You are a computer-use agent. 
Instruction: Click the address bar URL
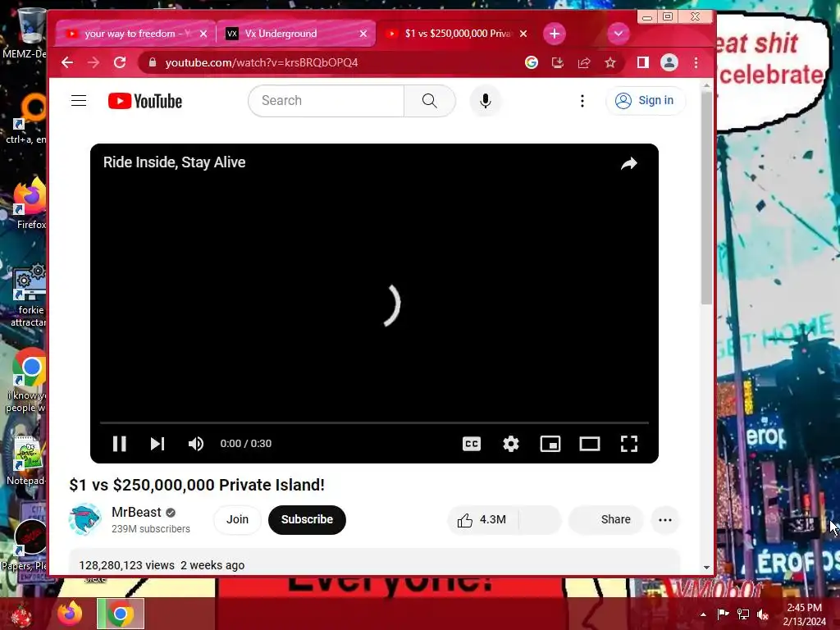point(262,62)
